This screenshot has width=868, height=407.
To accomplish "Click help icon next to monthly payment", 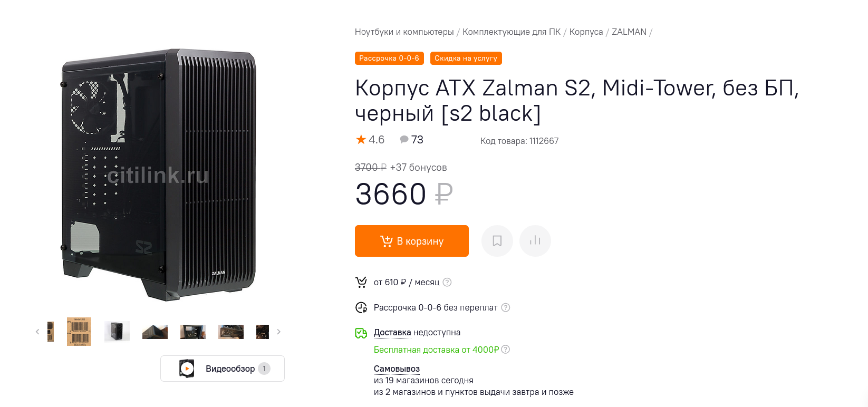I will click(x=447, y=282).
